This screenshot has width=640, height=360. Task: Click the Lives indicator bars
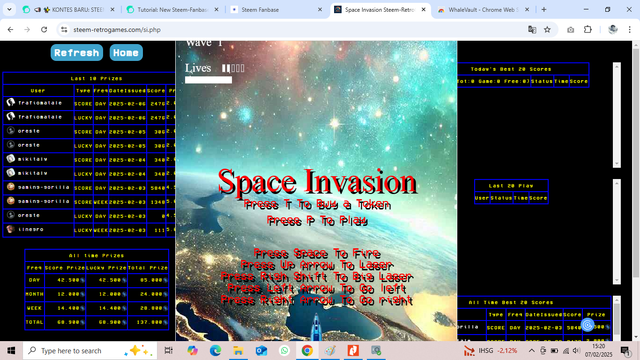click(233, 68)
